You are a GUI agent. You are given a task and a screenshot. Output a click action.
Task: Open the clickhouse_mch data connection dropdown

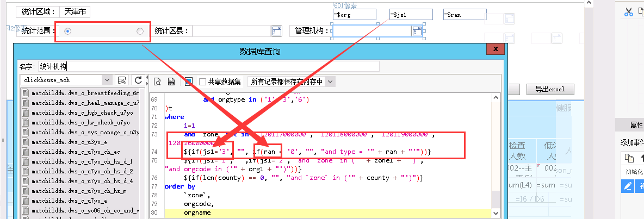[107, 80]
